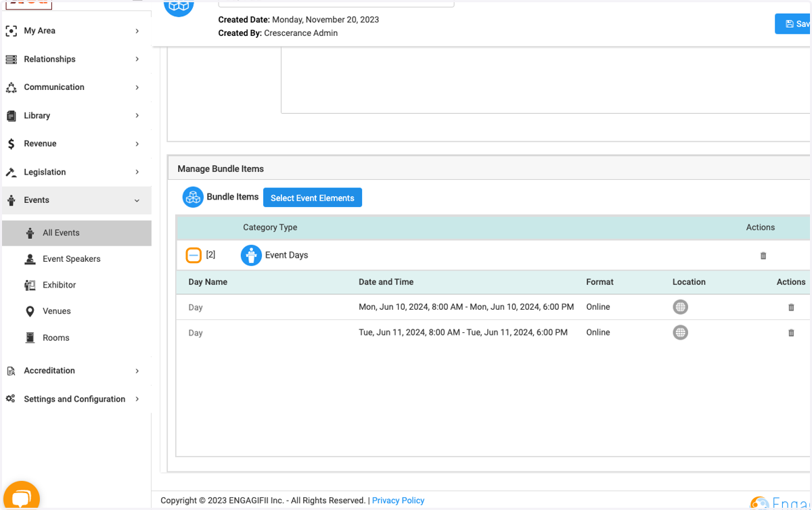
Task: Click the Category Type column header
Action: (x=270, y=227)
